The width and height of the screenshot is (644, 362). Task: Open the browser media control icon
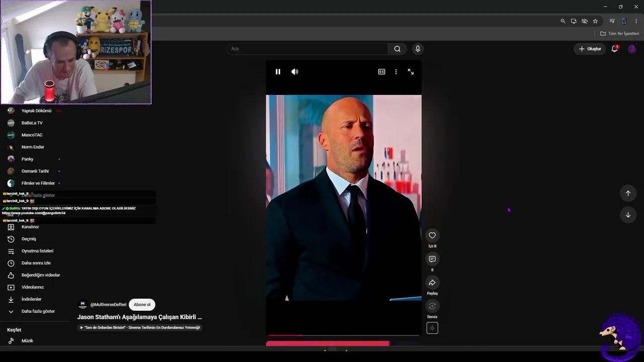tap(612, 21)
